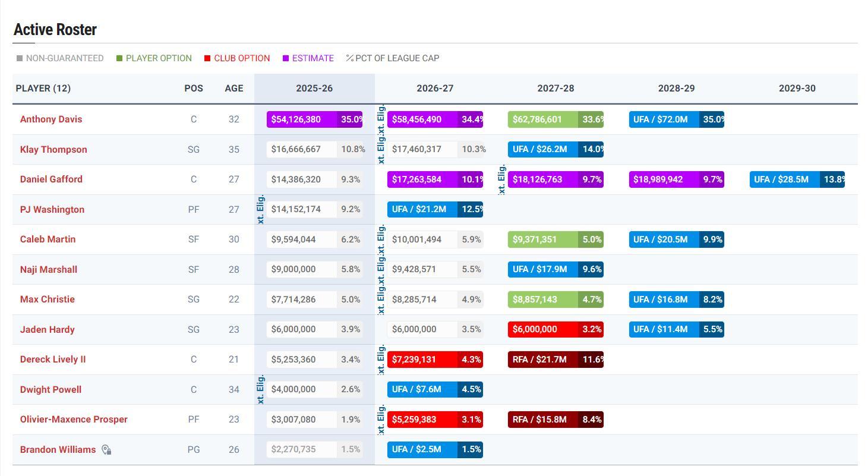Click the purple Estimate legend square
The width and height of the screenshot is (868, 476).
pos(286,58)
